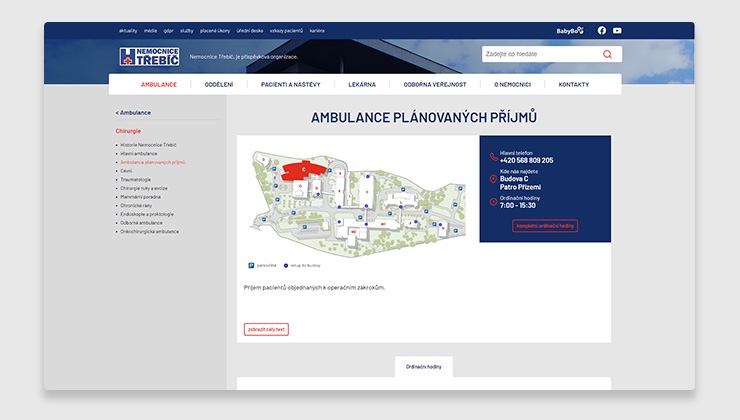Click the 'zobrazit celý text' button
This screenshot has height=420, width=740.
(x=266, y=329)
